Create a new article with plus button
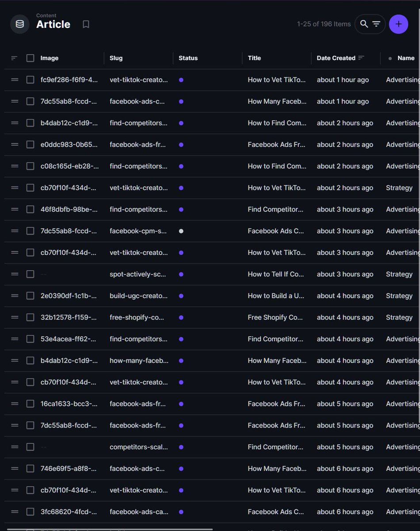The height and width of the screenshot is (531, 420). click(x=398, y=24)
